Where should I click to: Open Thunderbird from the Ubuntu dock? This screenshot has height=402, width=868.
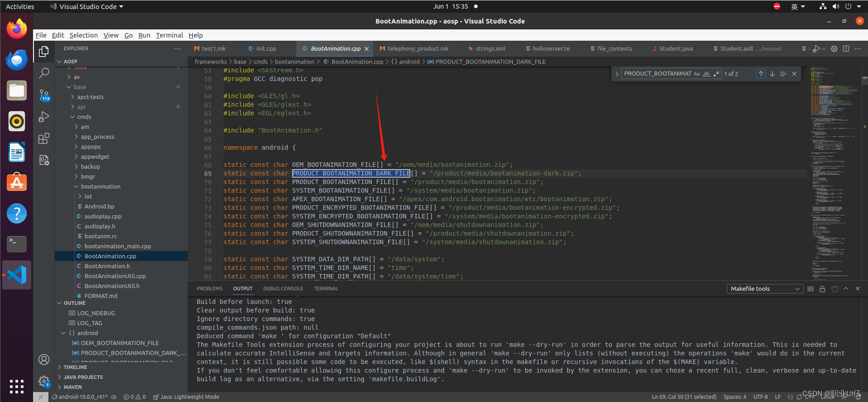tap(17, 60)
